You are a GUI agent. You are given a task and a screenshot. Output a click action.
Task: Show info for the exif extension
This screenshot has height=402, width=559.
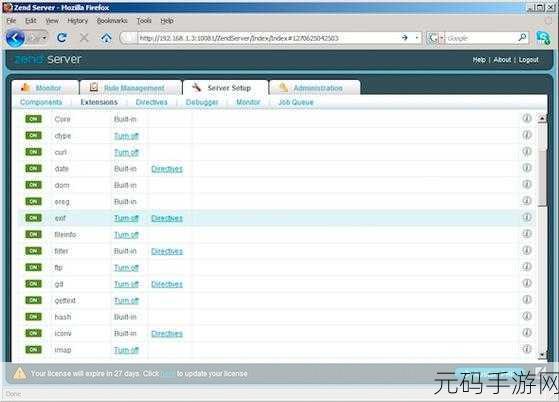[527, 217]
